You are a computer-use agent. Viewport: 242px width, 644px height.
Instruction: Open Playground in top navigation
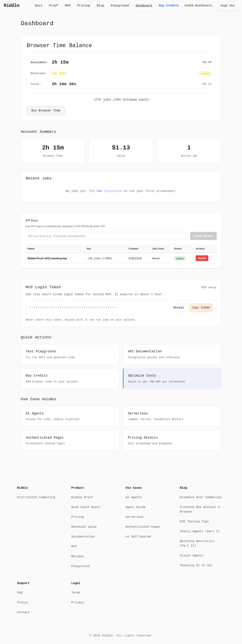click(x=120, y=5)
